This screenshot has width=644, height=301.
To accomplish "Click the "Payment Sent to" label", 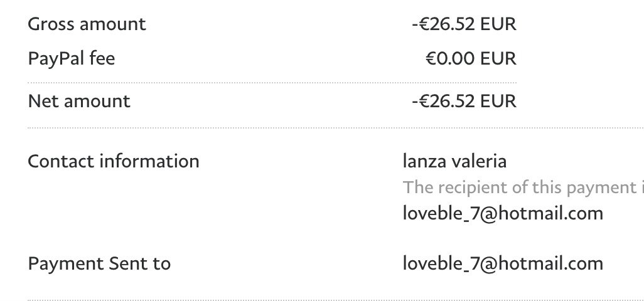I will click(x=99, y=263).
